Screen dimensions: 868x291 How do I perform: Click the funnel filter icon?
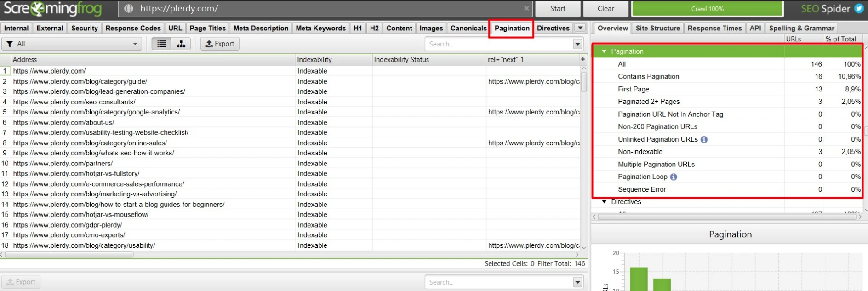(x=10, y=44)
